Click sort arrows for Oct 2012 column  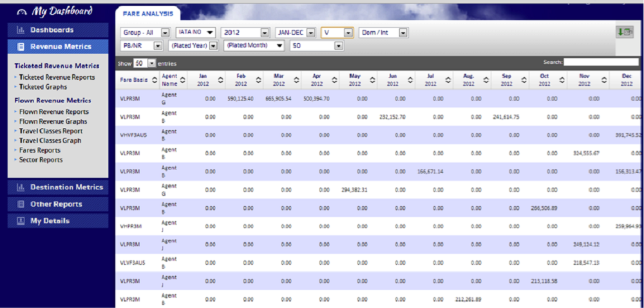(x=562, y=80)
